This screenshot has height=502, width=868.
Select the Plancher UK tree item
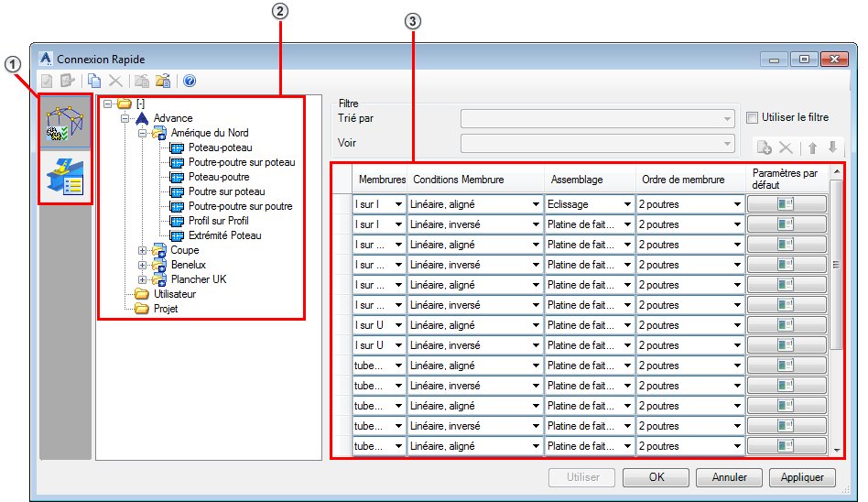point(199,279)
